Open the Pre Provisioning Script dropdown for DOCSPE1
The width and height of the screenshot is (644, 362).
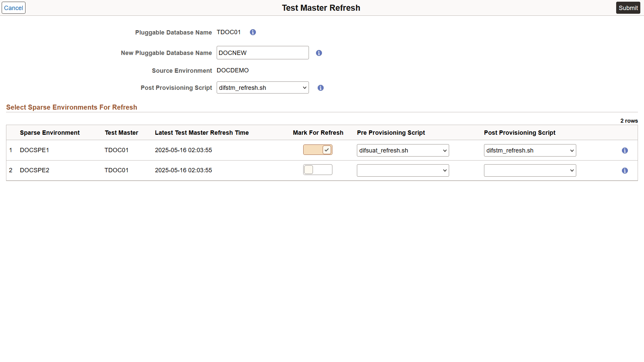tap(402, 150)
